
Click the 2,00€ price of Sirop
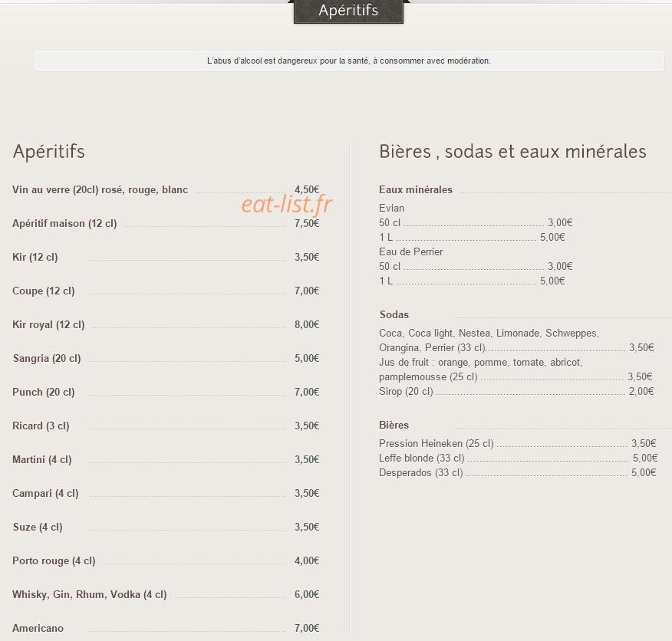[x=641, y=391]
